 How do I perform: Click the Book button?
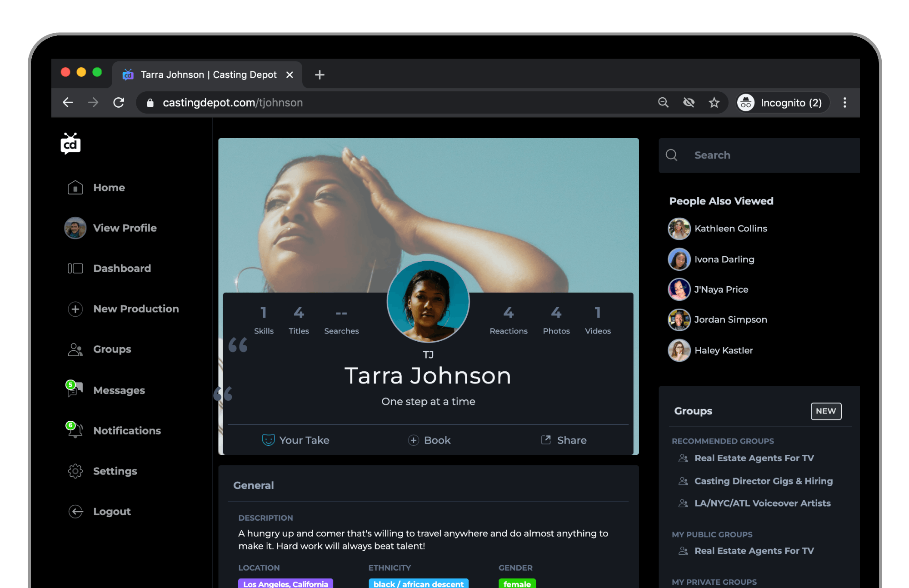point(429,440)
